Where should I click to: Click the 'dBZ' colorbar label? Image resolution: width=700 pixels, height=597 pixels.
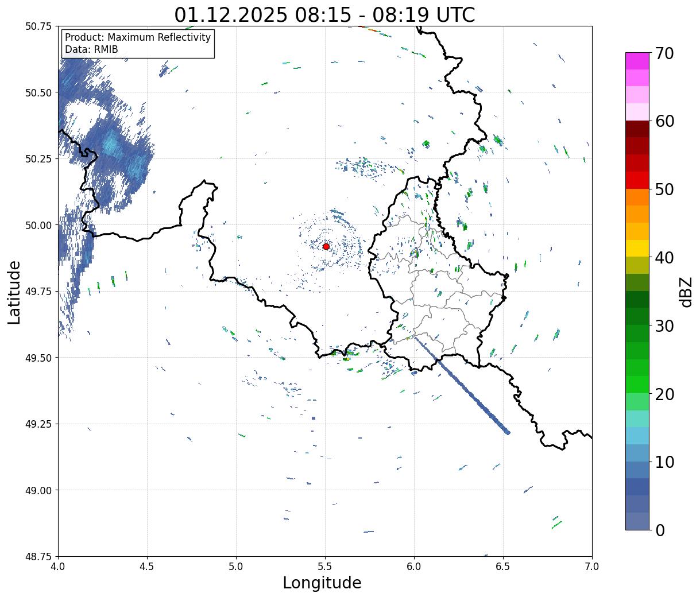click(x=686, y=292)
